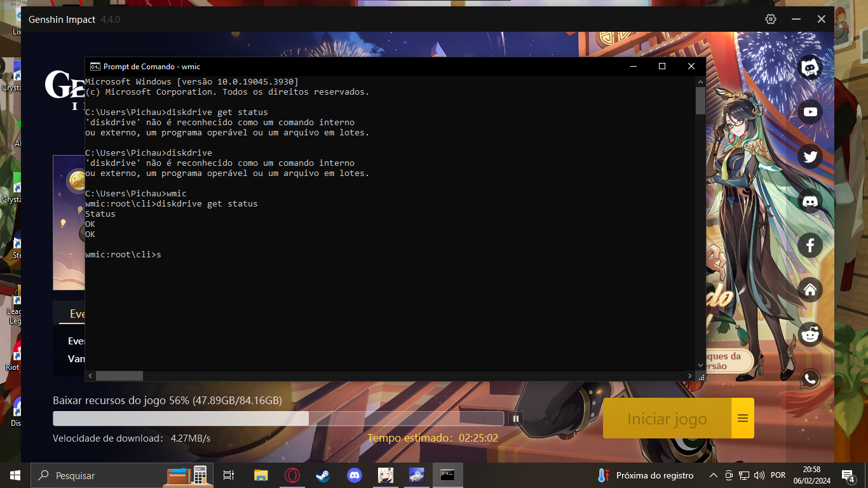868x488 pixels.
Task: Click the POR language indicator
Action: 778,475
